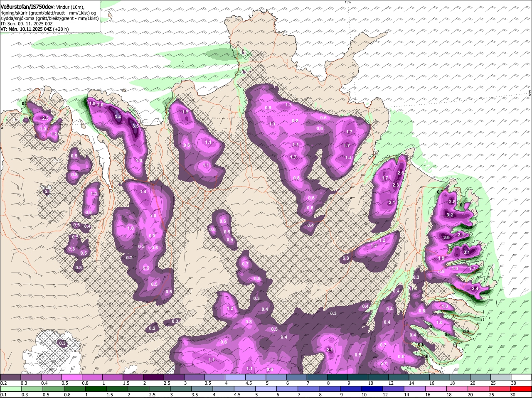Screen dimensions: 532x398
Task: Click the '15W' longitude label at the top
Action: [348, 2]
